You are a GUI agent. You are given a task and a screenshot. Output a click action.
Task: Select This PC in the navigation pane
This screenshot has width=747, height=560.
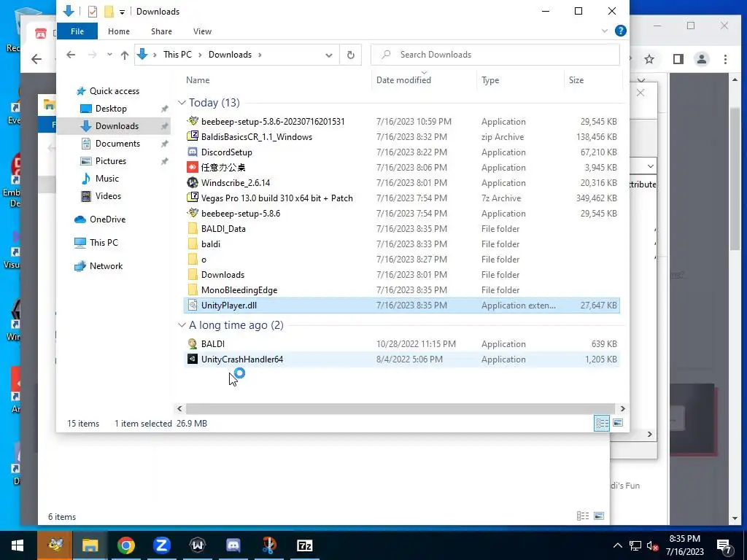click(104, 243)
